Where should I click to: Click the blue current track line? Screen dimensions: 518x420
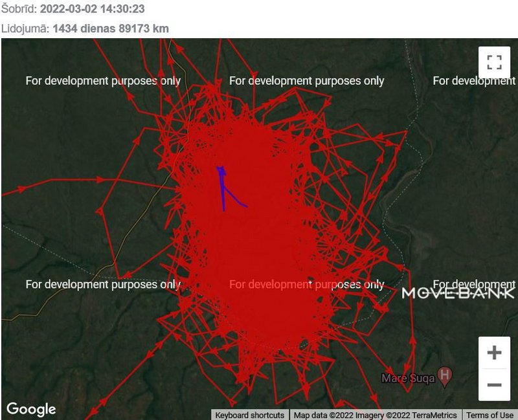pyautogui.click(x=223, y=189)
